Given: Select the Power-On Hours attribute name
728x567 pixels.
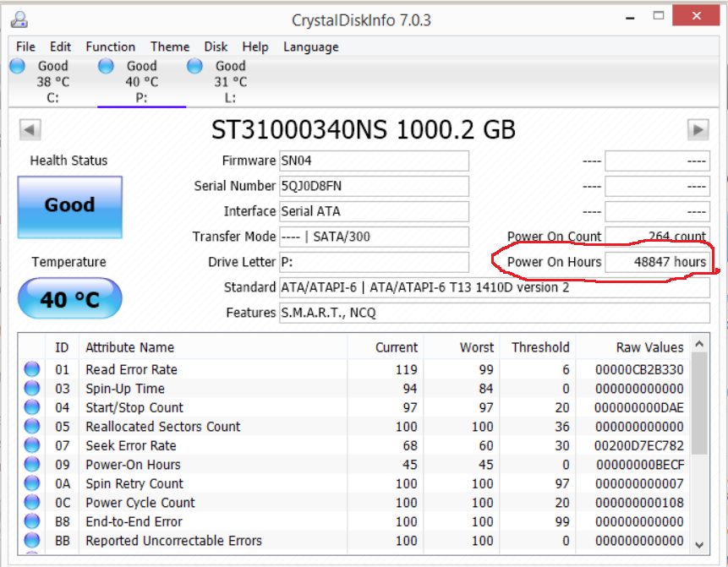Looking at the screenshot, I should (x=133, y=465).
